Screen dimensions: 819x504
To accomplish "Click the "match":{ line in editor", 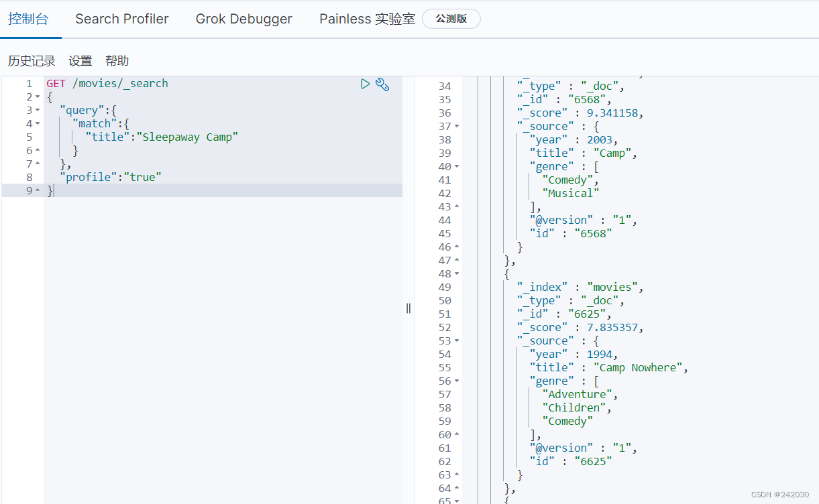I will (x=101, y=124).
